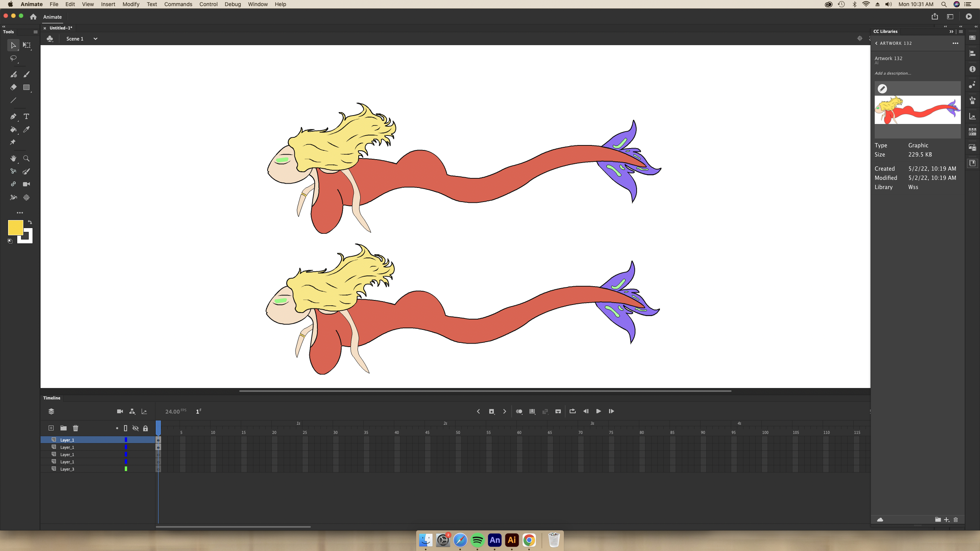Select the Paint Bucket tool
980x551 pixels.
pos(13,130)
